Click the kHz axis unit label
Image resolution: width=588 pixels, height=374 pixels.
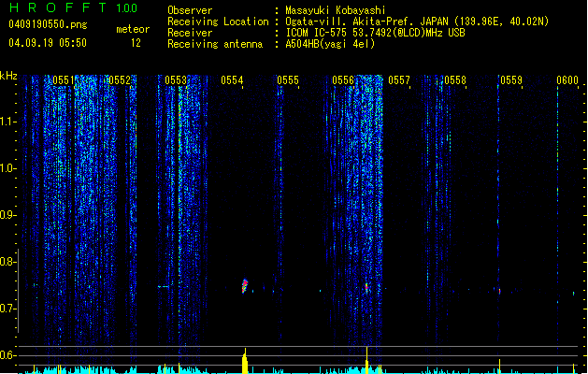(8, 76)
